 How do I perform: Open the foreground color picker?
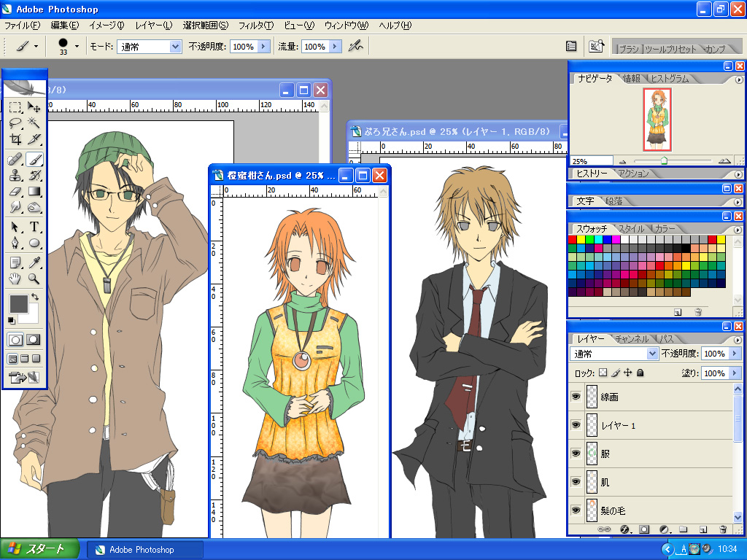[18, 304]
